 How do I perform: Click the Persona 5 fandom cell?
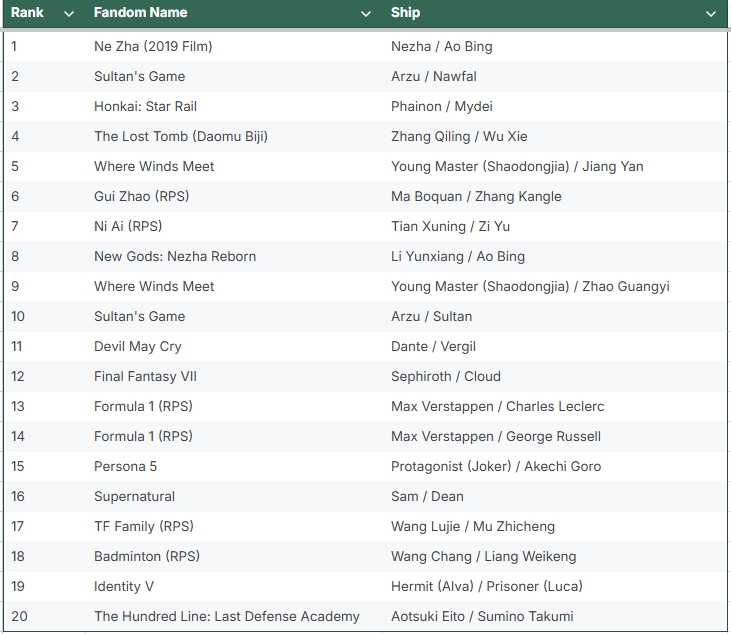click(x=125, y=466)
